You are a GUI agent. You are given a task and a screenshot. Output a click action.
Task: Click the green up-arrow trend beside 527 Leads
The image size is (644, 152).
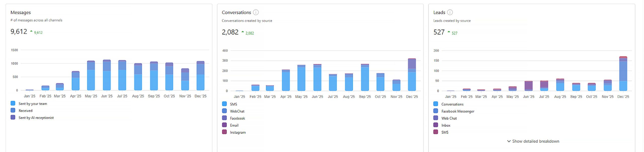pos(449,32)
